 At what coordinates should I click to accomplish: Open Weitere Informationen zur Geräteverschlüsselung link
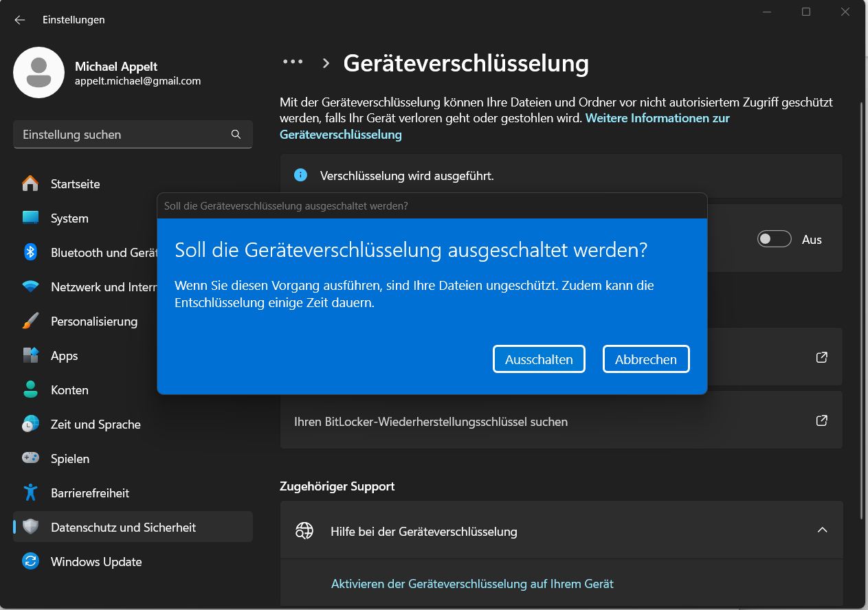click(x=657, y=118)
